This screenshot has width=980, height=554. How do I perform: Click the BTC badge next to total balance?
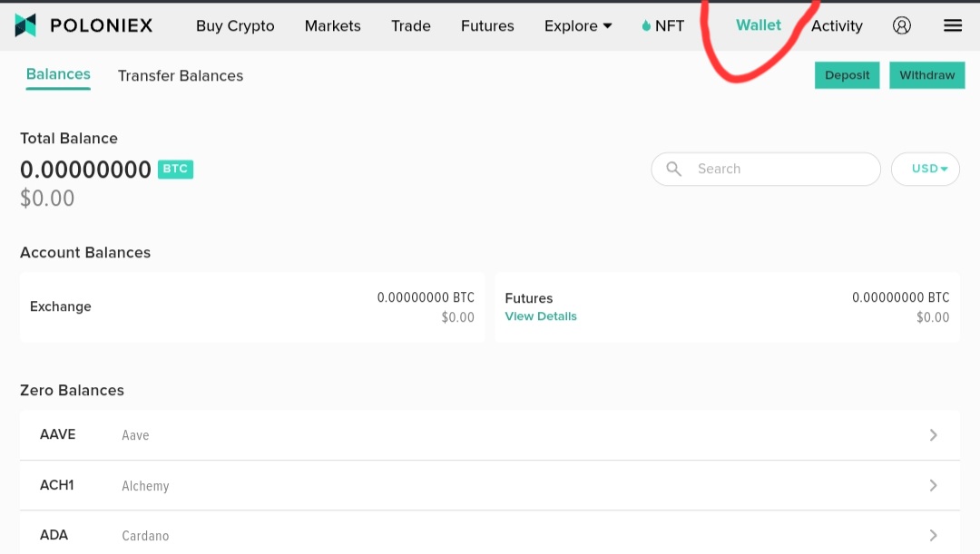(175, 169)
